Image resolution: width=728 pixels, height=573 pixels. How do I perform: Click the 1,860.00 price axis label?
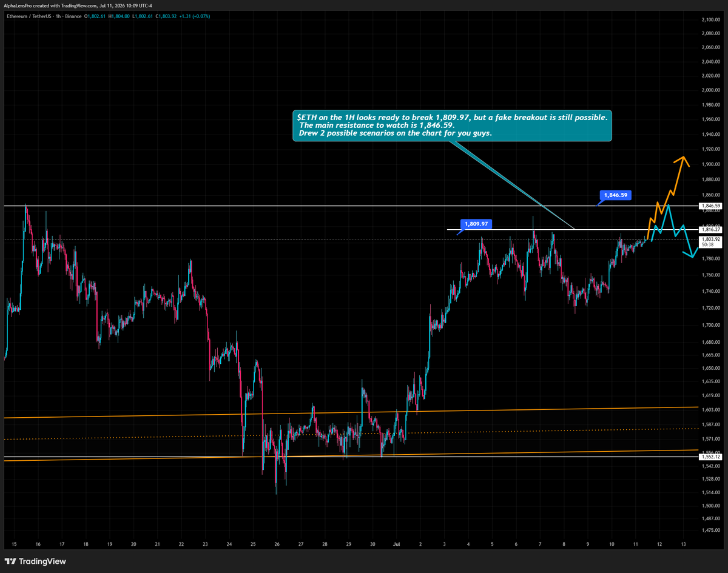(x=710, y=195)
